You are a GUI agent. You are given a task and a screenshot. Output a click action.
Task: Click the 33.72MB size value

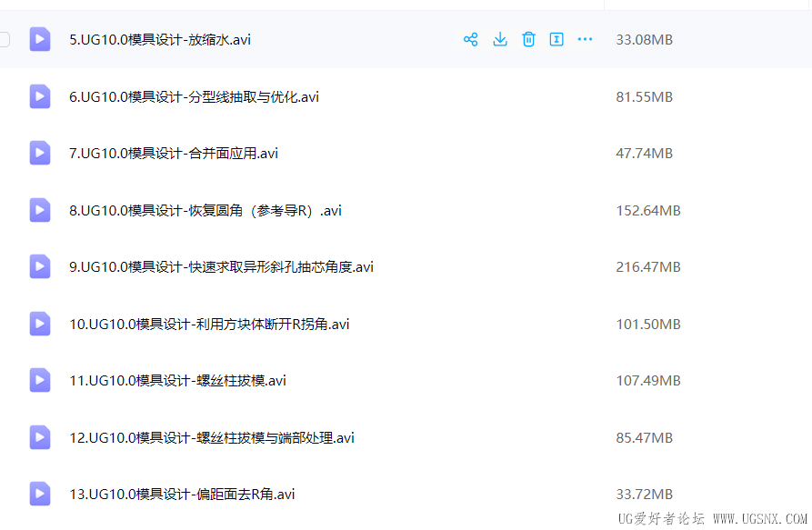(x=644, y=495)
